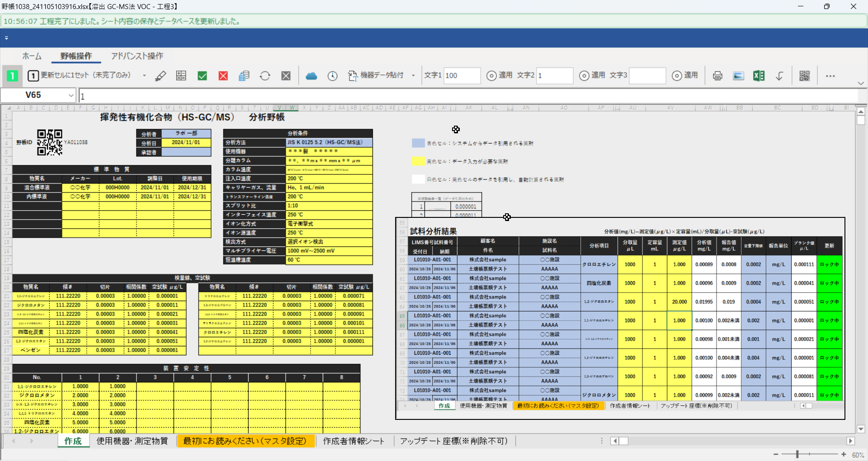Click the green number 1 icon
The image size is (868, 461).
[x=12, y=75]
